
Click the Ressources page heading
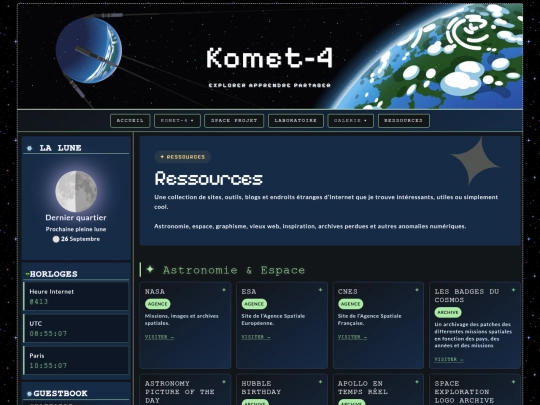[209, 179]
